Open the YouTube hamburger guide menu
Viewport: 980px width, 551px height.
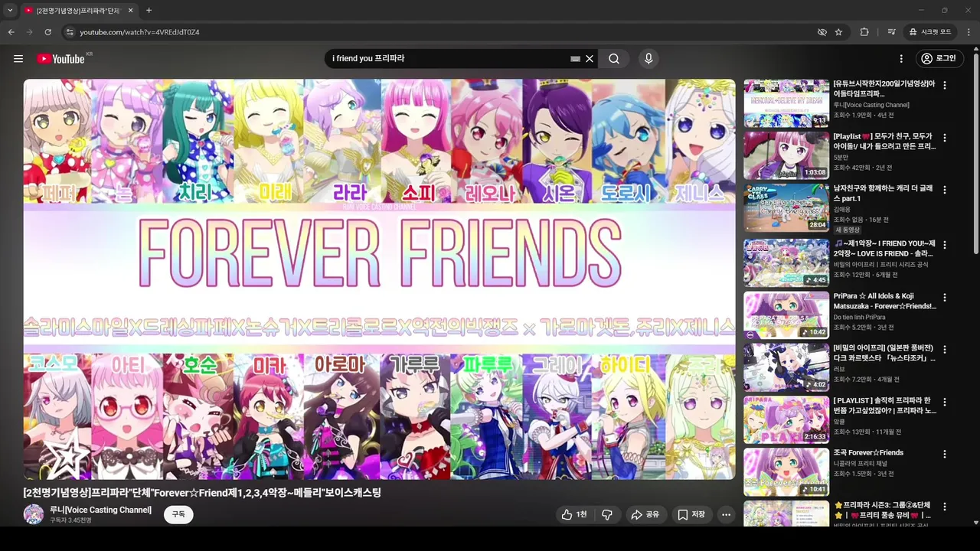pos(18,59)
